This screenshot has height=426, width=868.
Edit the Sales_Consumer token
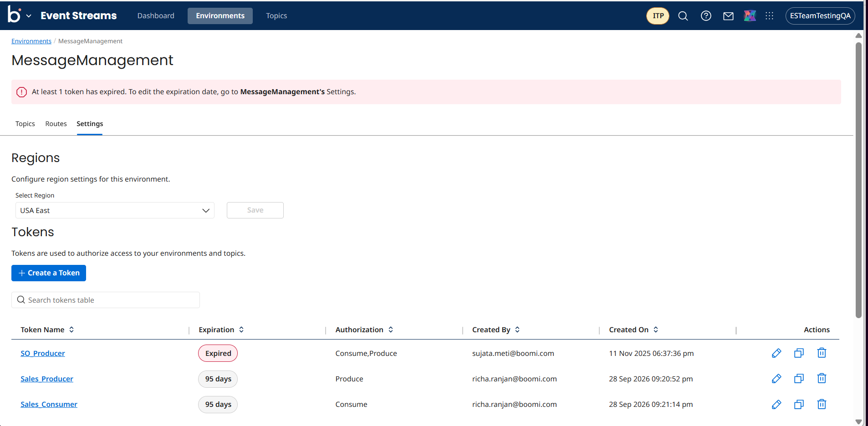pos(776,404)
